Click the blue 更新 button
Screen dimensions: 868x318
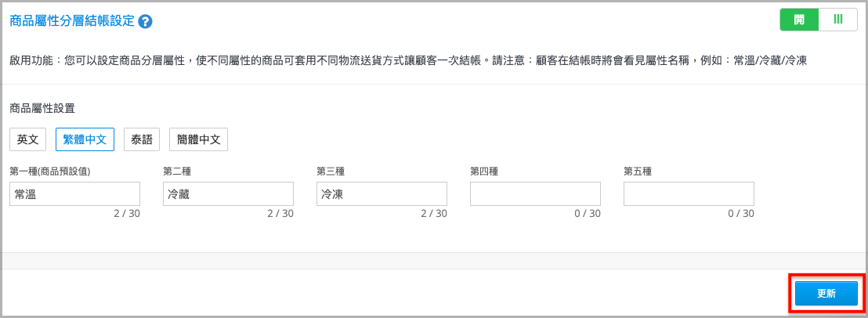826,294
